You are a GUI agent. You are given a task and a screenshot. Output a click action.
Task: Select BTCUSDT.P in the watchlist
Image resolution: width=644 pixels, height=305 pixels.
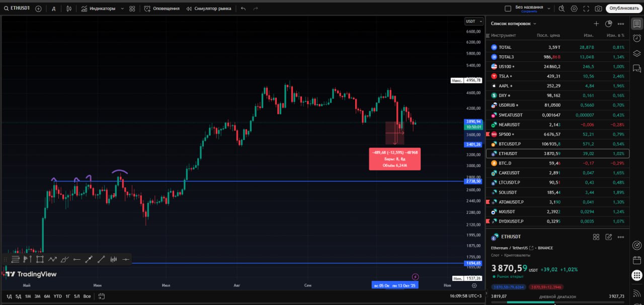509,144
